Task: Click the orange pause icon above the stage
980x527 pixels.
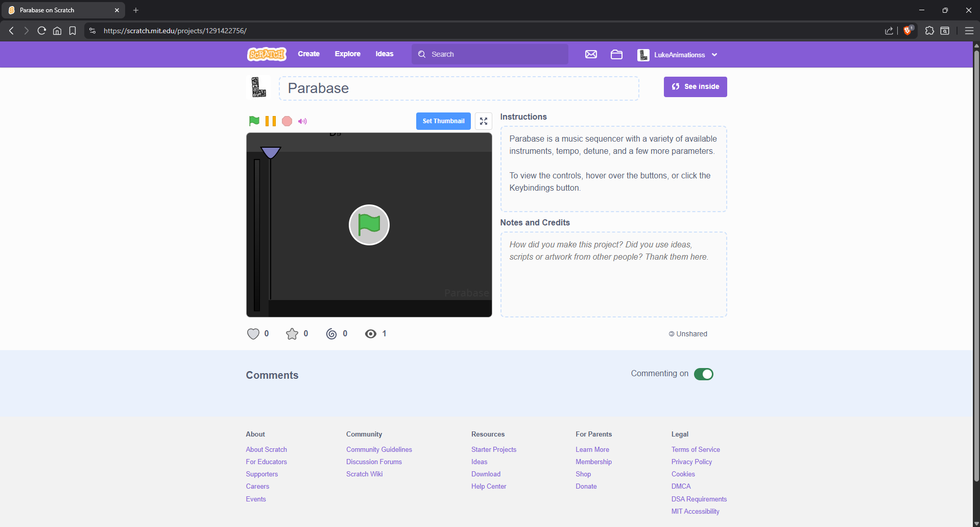Action: (x=270, y=121)
